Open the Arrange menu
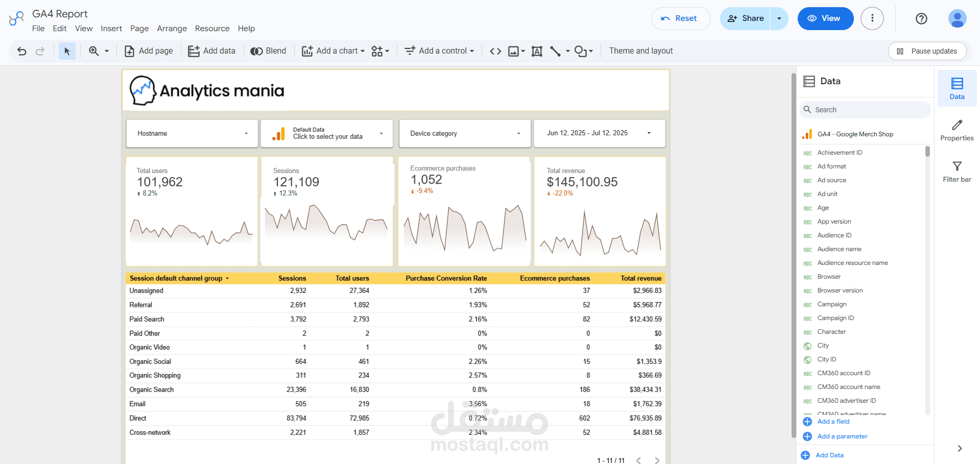The height and width of the screenshot is (464, 980). [172, 29]
